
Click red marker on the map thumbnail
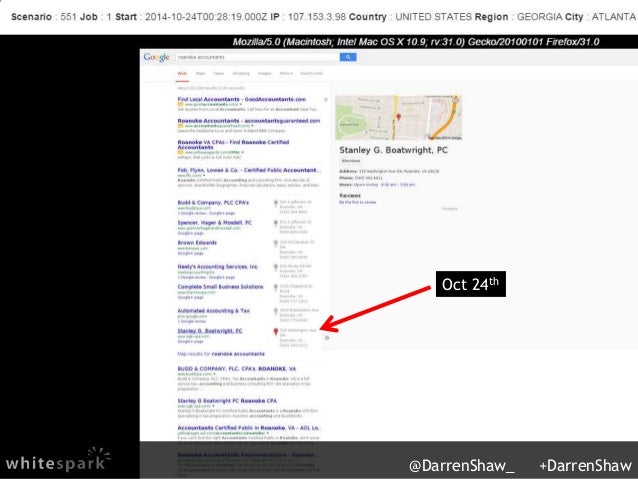click(x=398, y=117)
